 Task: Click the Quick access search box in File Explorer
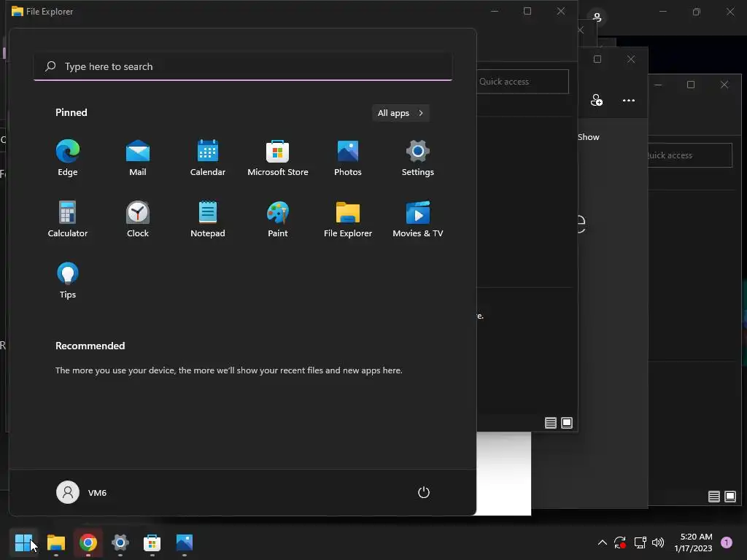point(522,82)
